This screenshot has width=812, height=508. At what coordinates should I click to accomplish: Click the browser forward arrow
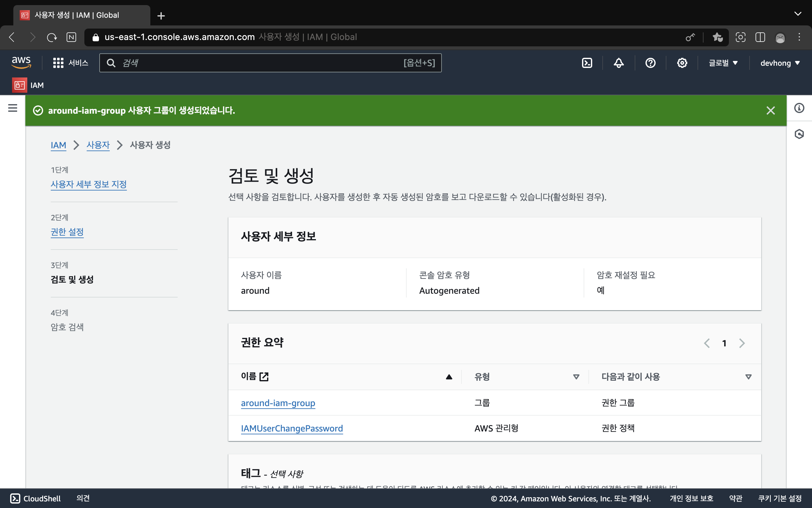(33, 37)
